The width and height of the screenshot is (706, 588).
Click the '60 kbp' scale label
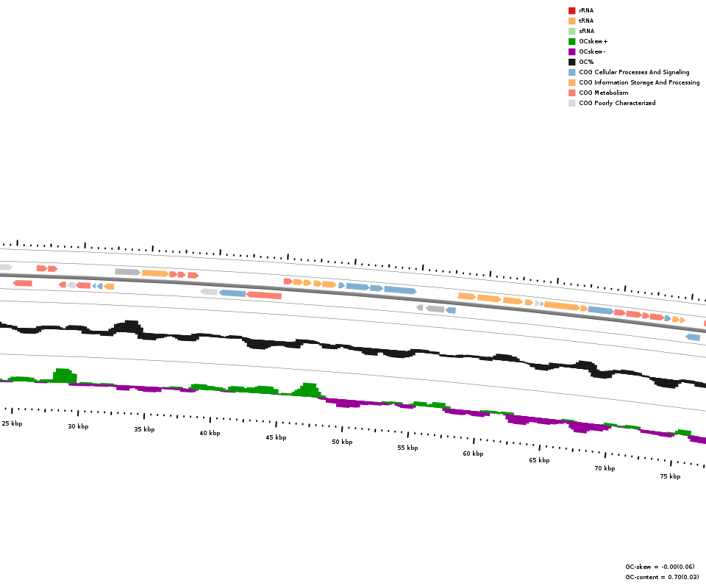[473, 453]
